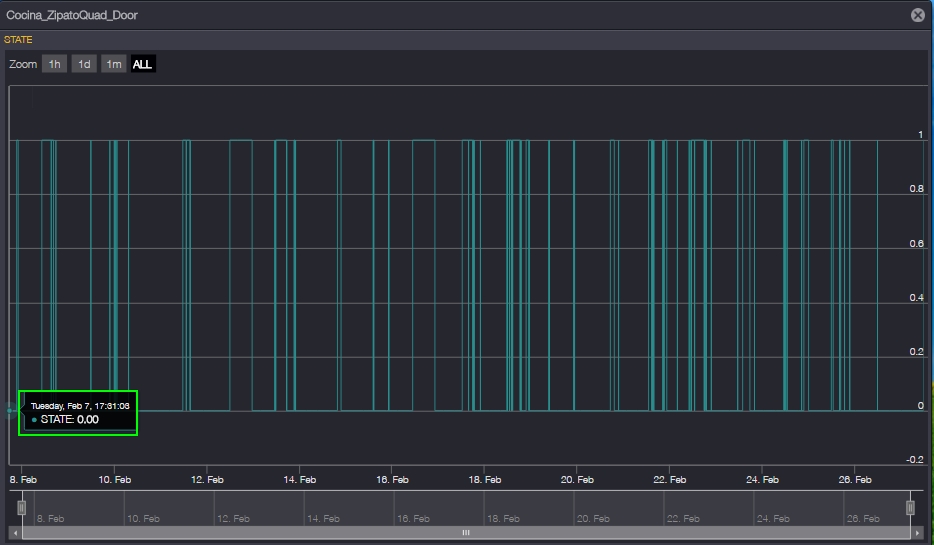Image resolution: width=934 pixels, height=545 pixels.
Task: Click 20. Feb in the navigator strip
Action: [595, 519]
